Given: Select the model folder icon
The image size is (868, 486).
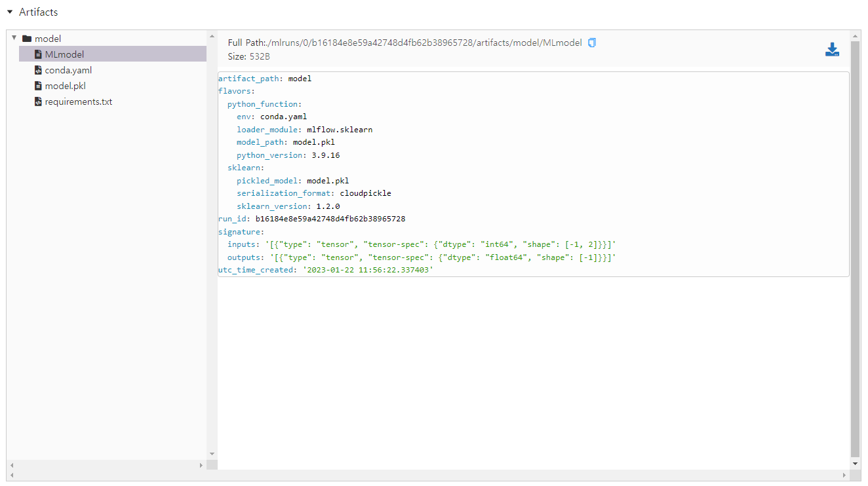Looking at the screenshot, I should [x=27, y=39].
